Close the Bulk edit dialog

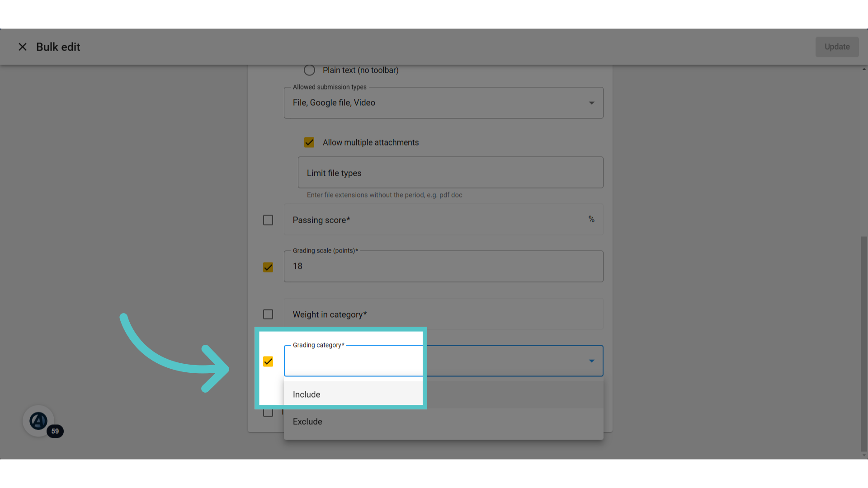23,47
